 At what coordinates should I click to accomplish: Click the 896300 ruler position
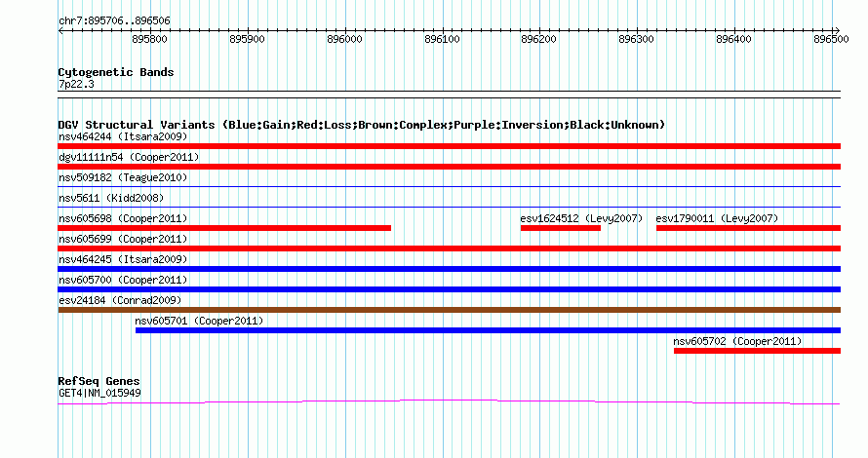pos(636,39)
